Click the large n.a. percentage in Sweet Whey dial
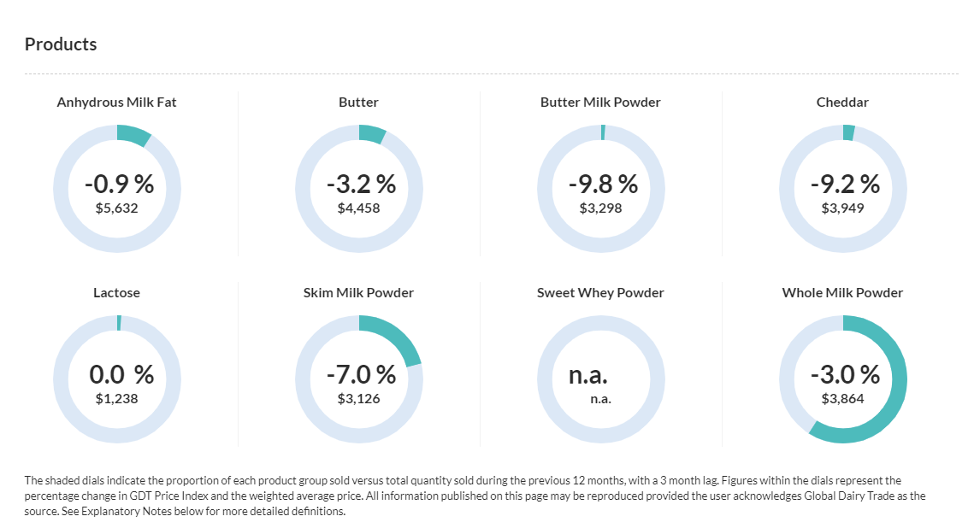Image resolution: width=980 pixels, height=528 pixels. click(x=587, y=374)
